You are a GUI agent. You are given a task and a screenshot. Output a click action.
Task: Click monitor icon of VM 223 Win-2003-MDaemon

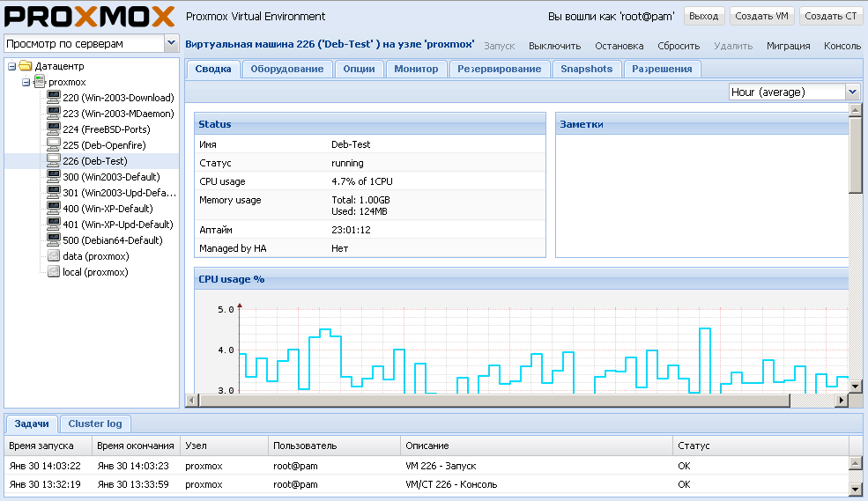[x=54, y=114]
